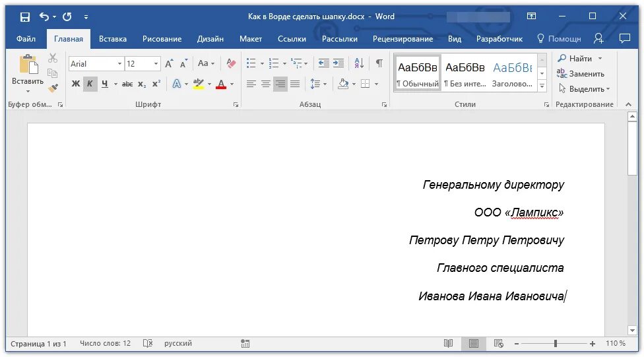644x357 pixels.
Task: Adjust line and paragraph spacing
Action: tap(315, 84)
